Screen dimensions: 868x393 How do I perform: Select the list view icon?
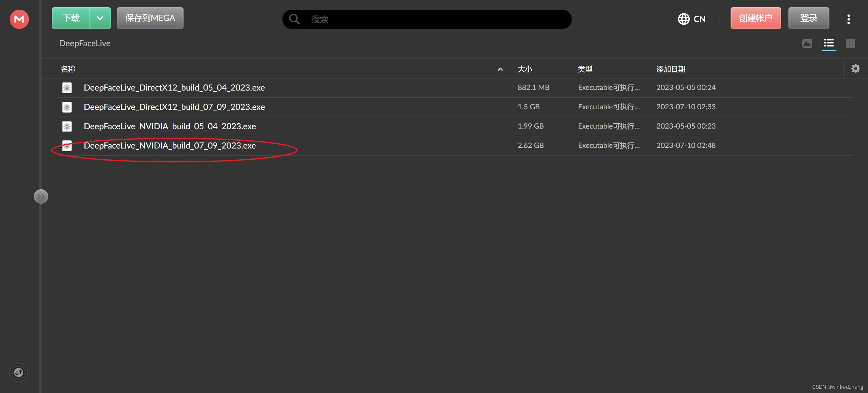click(829, 43)
